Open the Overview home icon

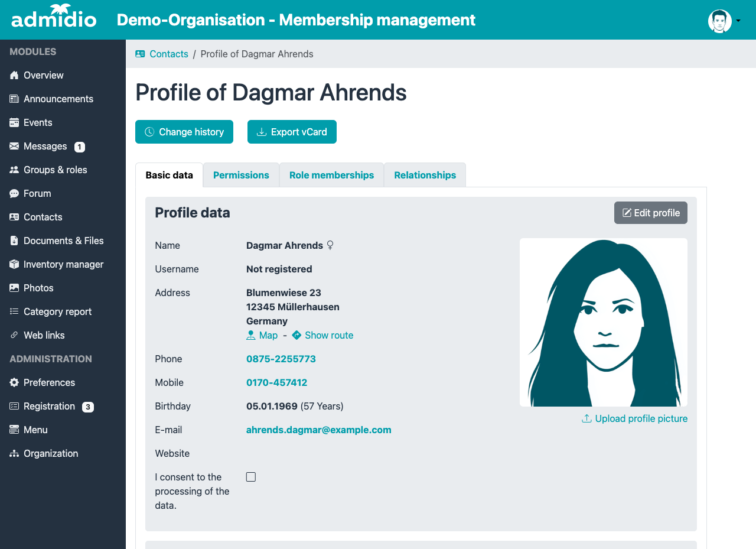pos(14,75)
